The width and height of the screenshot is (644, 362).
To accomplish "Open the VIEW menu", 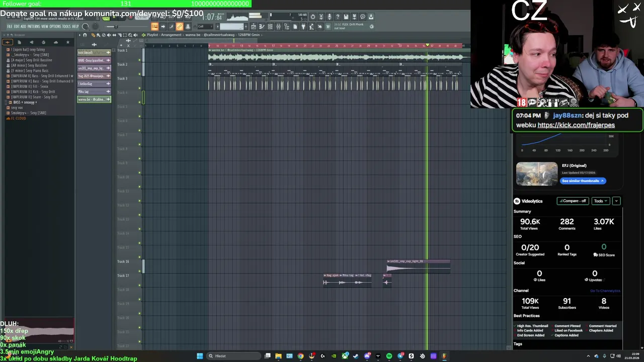I will pyautogui.click(x=45, y=26).
